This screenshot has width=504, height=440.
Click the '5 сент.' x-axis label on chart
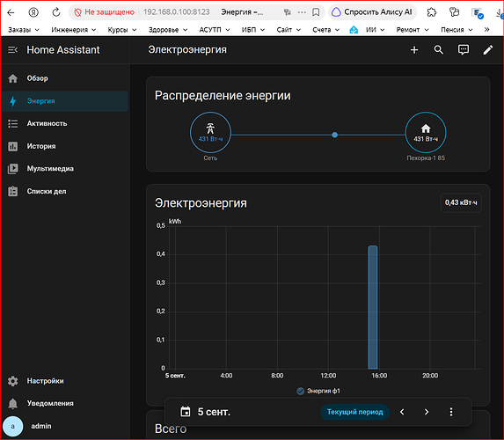tap(175, 376)
